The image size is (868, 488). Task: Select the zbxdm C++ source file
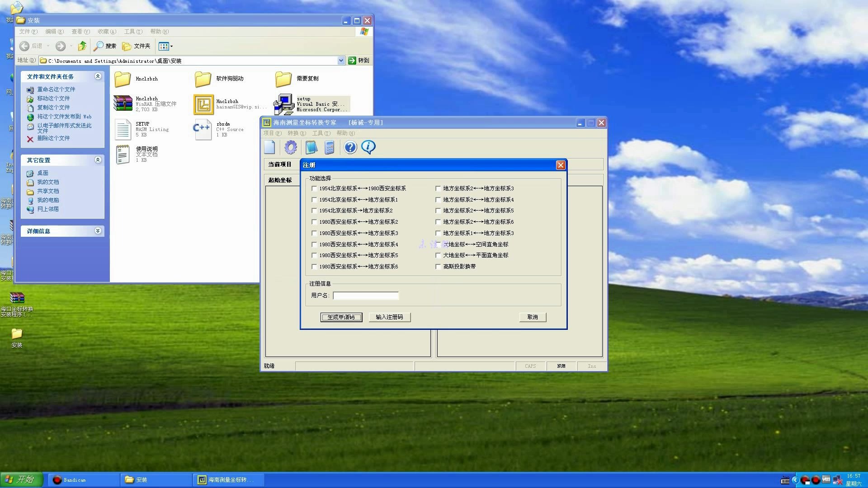tap(203, 129)
